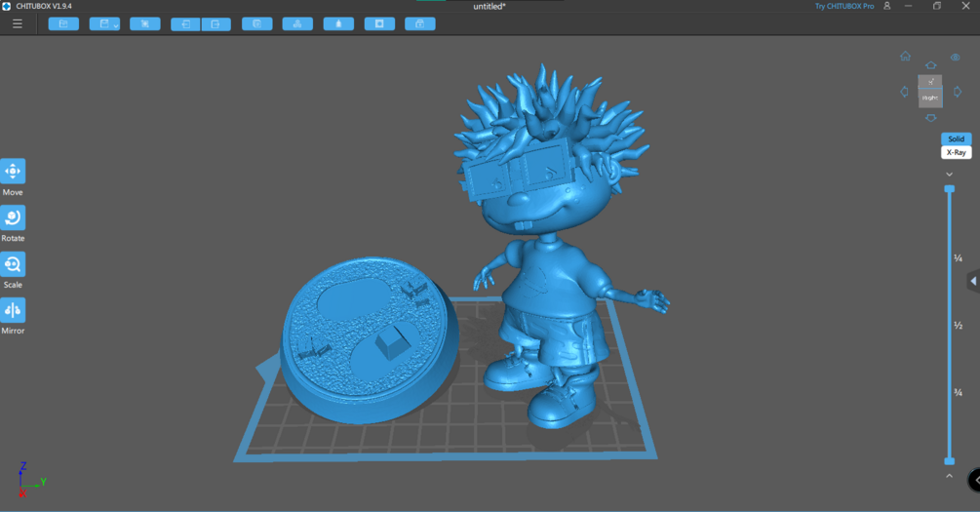
Task: Click down chevron above layer slider
Action: pos(950,175)
